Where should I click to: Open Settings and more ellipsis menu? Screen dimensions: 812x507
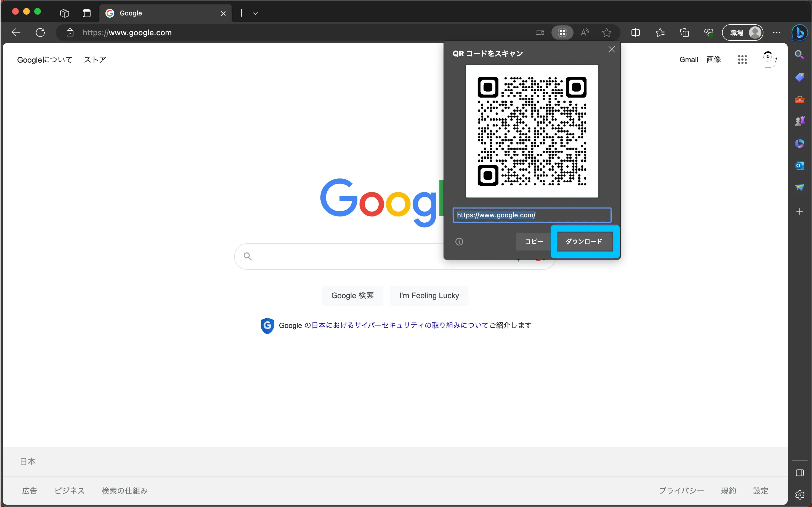pos(776,33)
